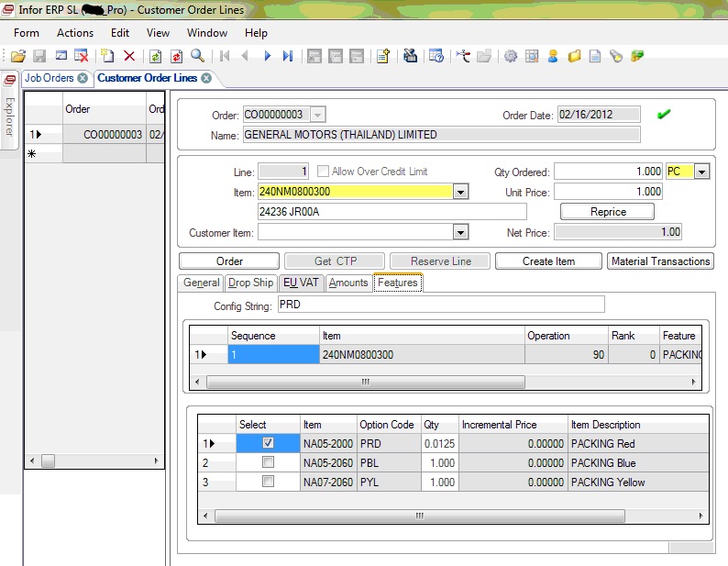Click the green-yellow icon at toolbar end
Viewport: 728px width, 566px height.
pos(637,56)
